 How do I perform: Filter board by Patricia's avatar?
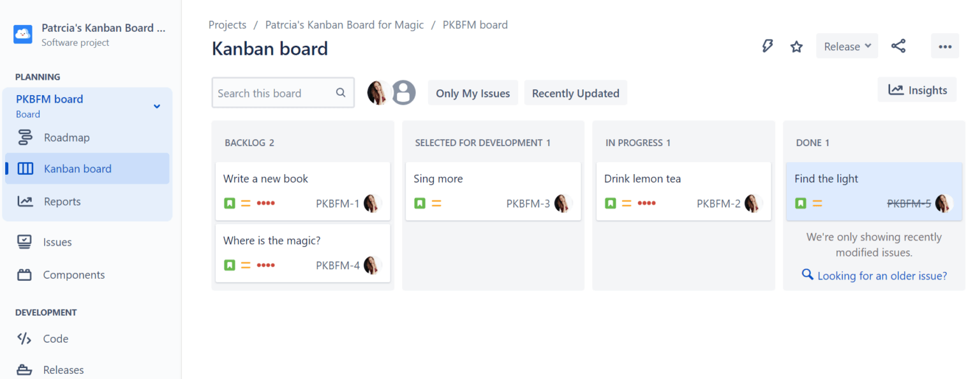tap(379, 93)
